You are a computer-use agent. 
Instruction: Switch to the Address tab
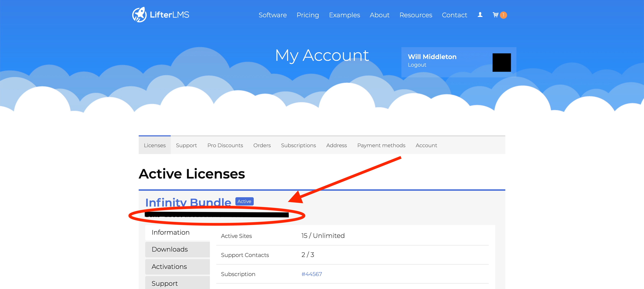(x=336, y=145)
